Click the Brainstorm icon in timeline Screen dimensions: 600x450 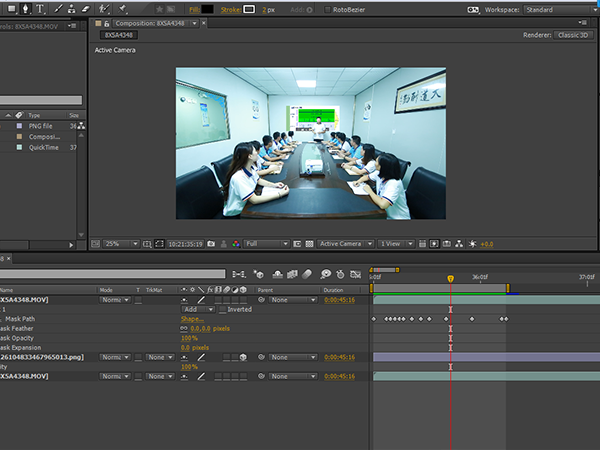click(325, 273)
